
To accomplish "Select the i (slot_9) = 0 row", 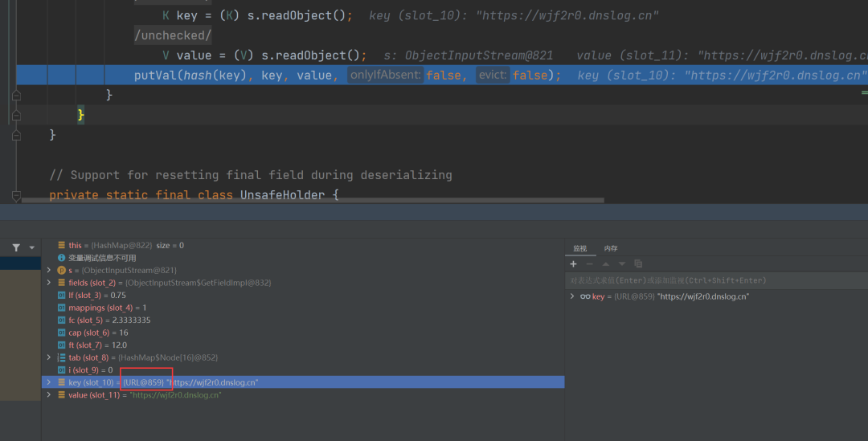I will coord(303,370).
